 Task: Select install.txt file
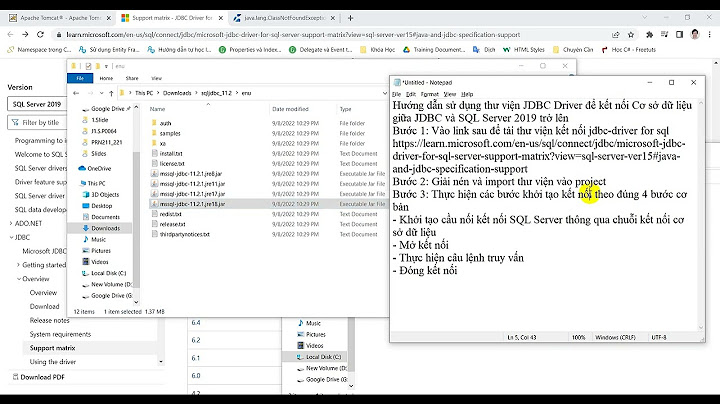[x=171, y=153]
